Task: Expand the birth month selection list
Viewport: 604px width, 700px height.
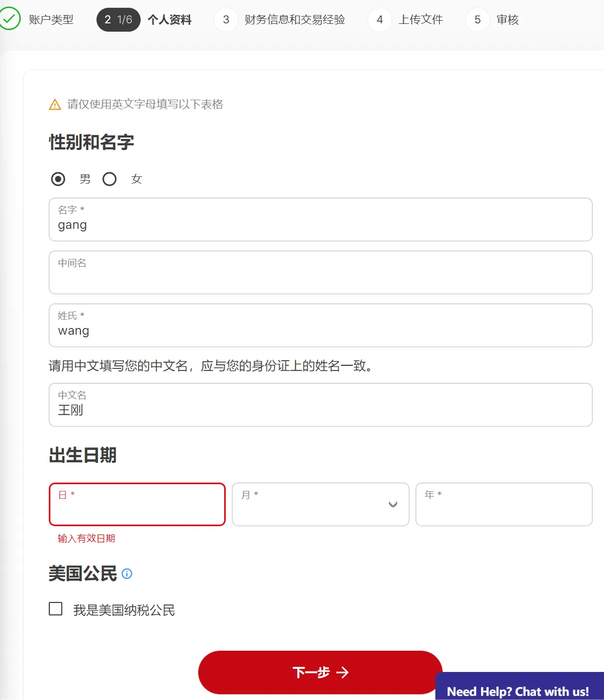Action: pos(320,504)
